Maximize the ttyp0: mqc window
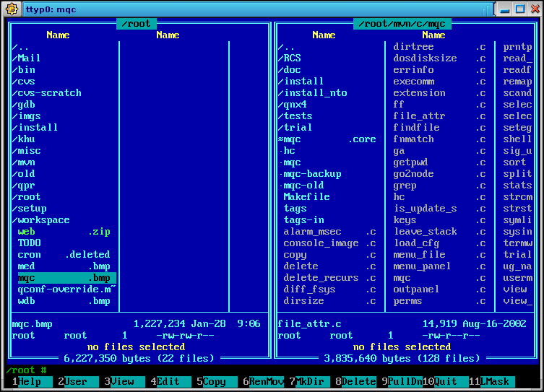The height and width of the screenshot is (392, 544). click(x=519, y=9)
